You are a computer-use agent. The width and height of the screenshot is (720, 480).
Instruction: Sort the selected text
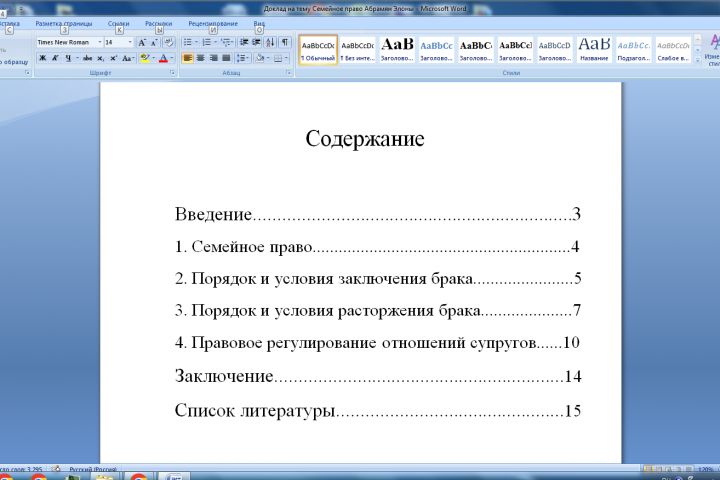coord(270,42)
